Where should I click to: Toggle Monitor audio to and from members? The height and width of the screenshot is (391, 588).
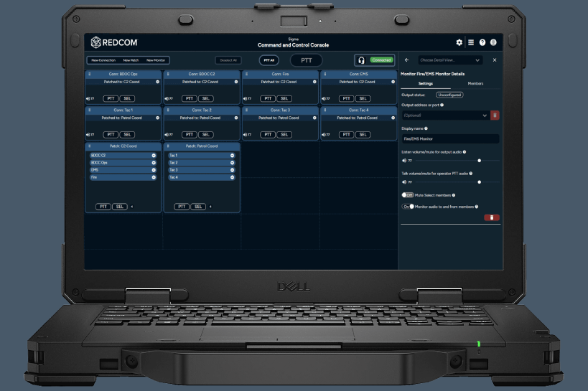click(x=407, y=207)
